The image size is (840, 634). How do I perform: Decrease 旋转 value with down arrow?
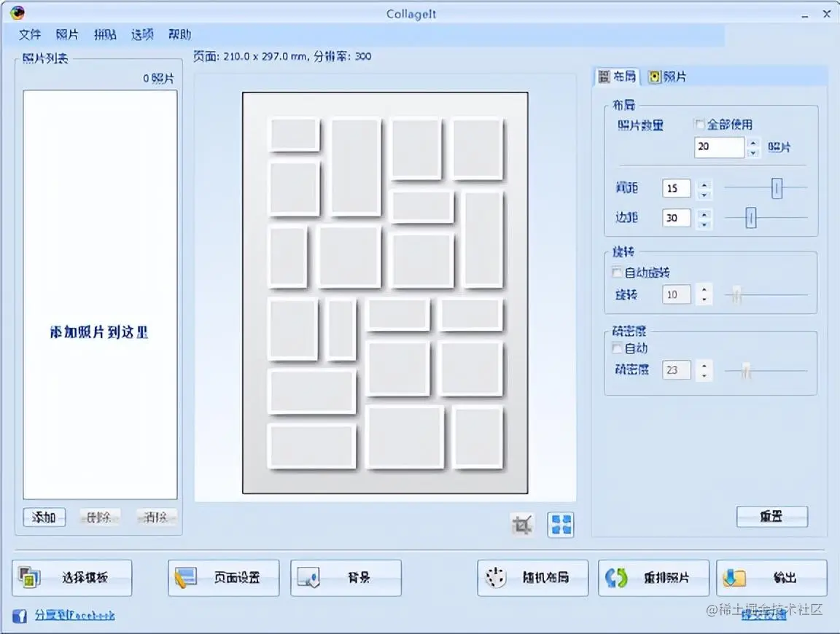click(x=704, y=300)
